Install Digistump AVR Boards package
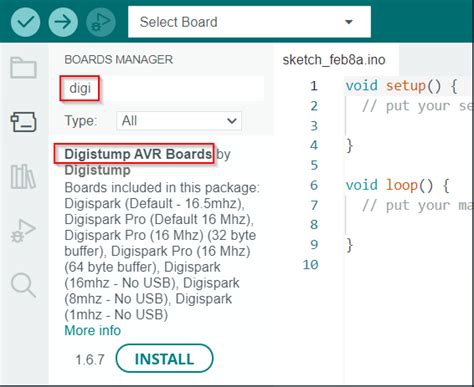Screen dimensions: 474x387 click(x=164, y=359)
